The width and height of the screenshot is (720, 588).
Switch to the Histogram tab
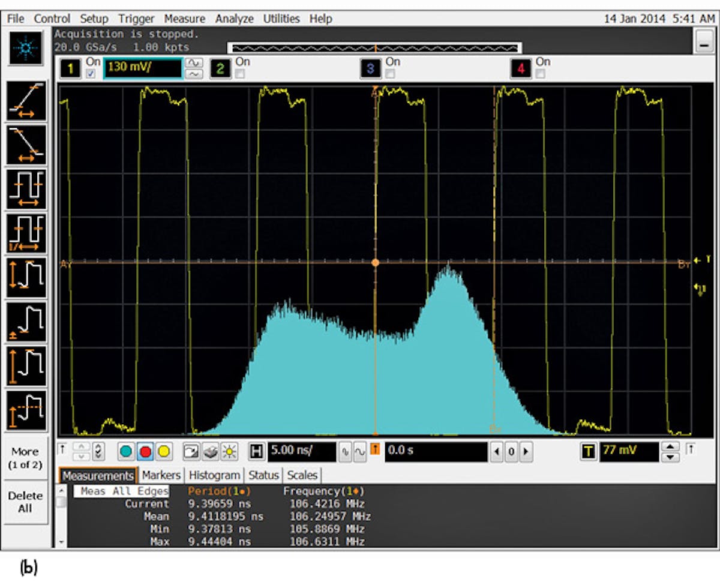(x=214, y=475)
